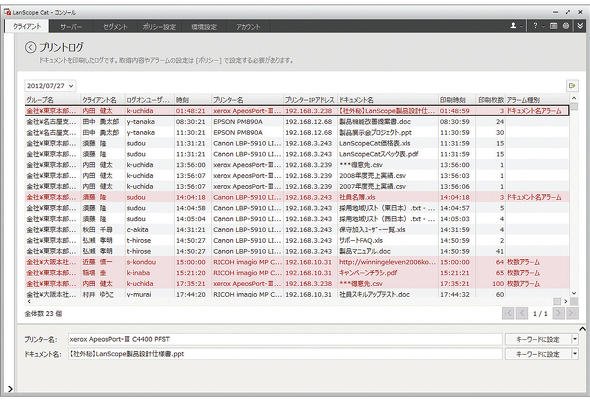Click the help question mark icon
This screenshot has width=590, height=401.
tap(535, 26)
